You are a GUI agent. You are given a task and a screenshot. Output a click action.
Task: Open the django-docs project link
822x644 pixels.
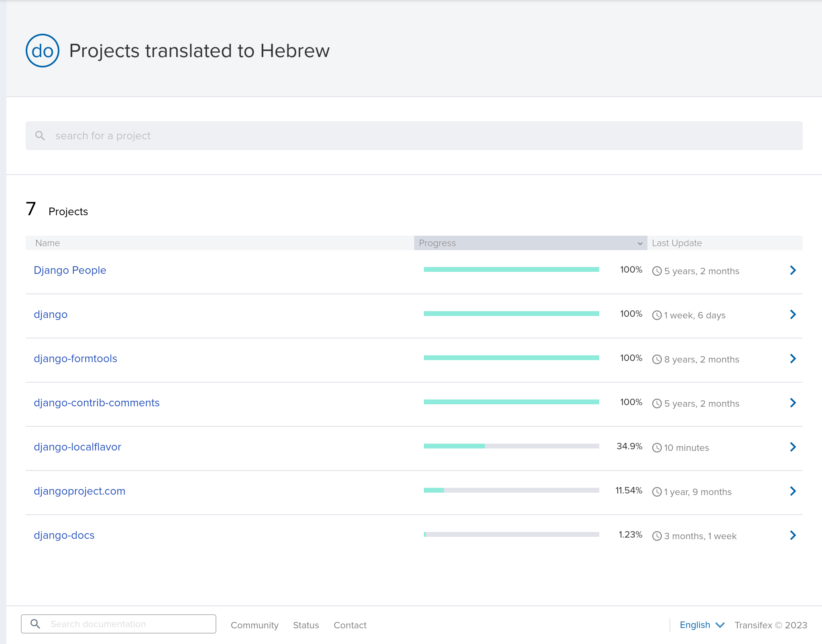pyautogui.click(x=64, y=535)
